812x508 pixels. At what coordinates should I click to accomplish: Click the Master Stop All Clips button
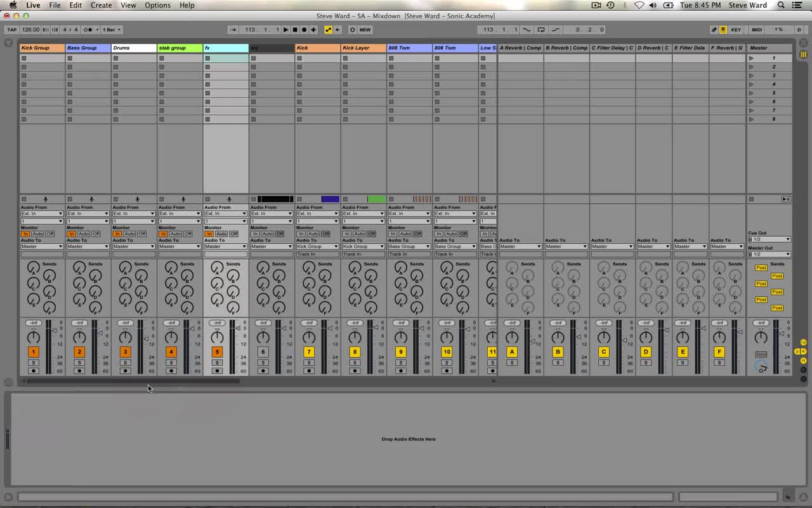(x=751, y=199)
